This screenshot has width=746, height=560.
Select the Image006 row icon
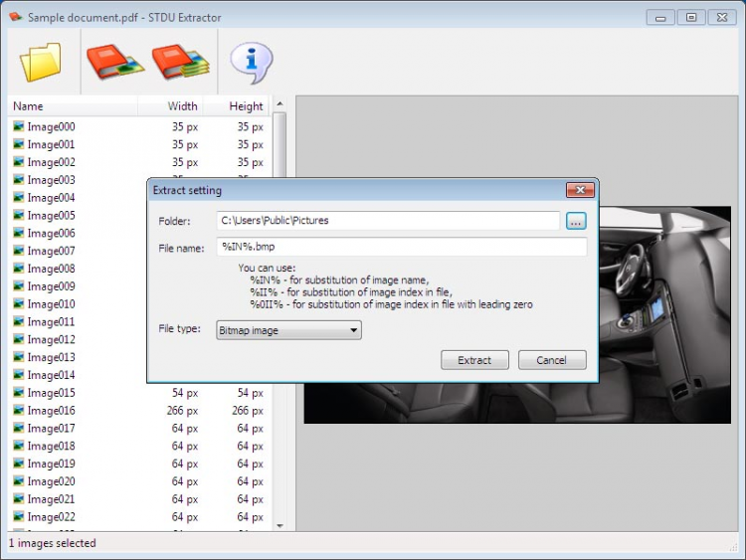[x=19, y=233]
